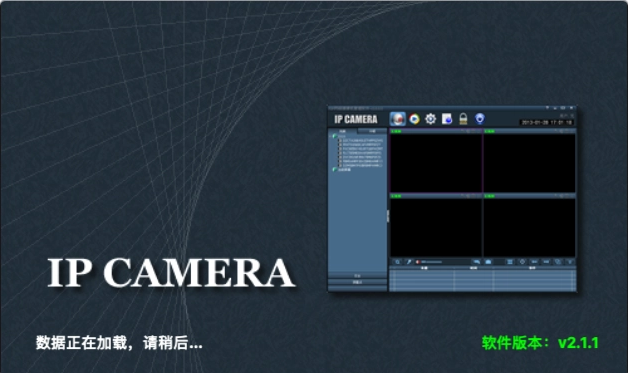Open the gear settings icon

(430, 119)
